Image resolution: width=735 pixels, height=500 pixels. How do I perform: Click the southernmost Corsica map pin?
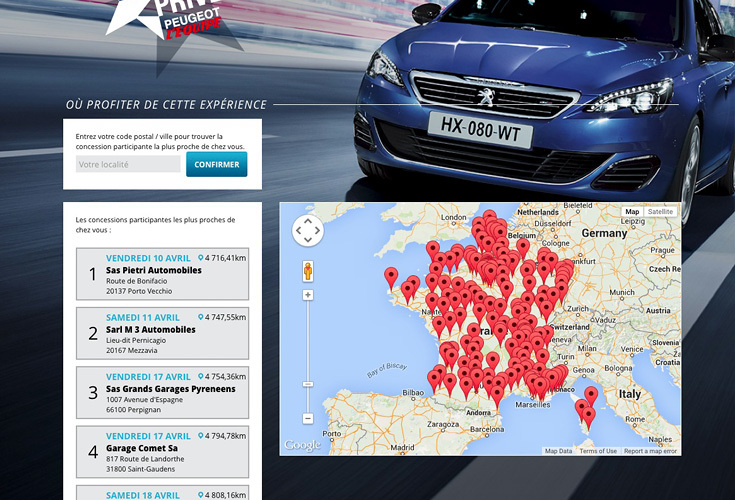pos(589,418)
